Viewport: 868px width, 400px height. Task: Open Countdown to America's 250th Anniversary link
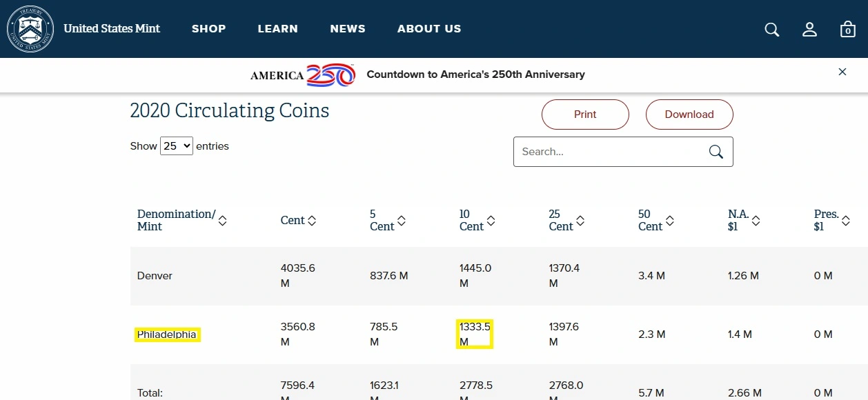[475, 74]
